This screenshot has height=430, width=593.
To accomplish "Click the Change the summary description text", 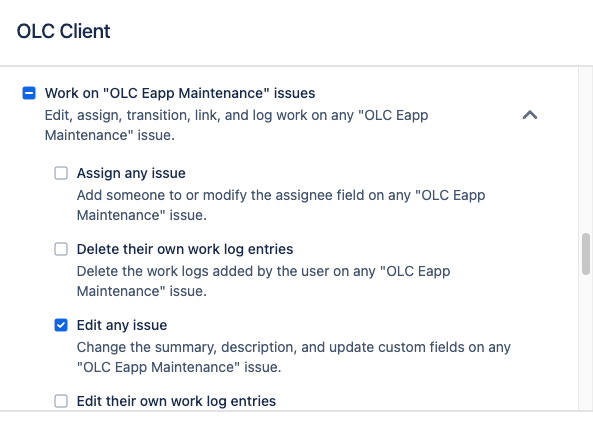I will click(x=294, y=357).
